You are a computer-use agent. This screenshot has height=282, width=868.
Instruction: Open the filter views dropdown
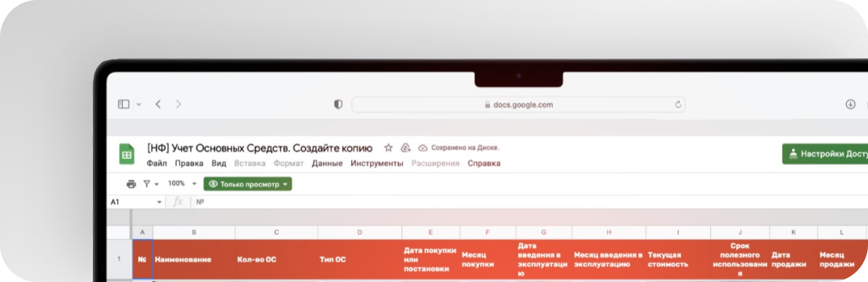(x=151, y=184)
